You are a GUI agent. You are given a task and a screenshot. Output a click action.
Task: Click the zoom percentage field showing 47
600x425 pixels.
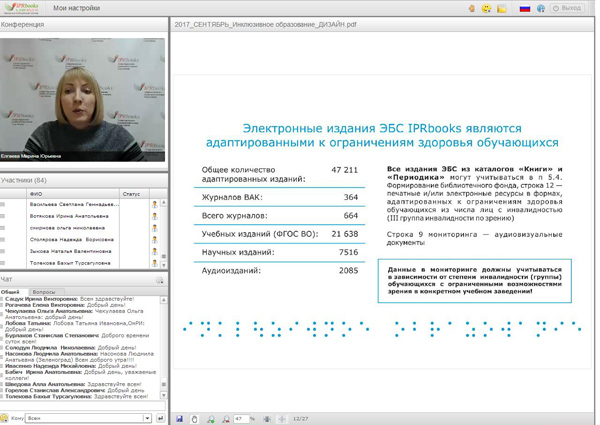coord(241,419)
